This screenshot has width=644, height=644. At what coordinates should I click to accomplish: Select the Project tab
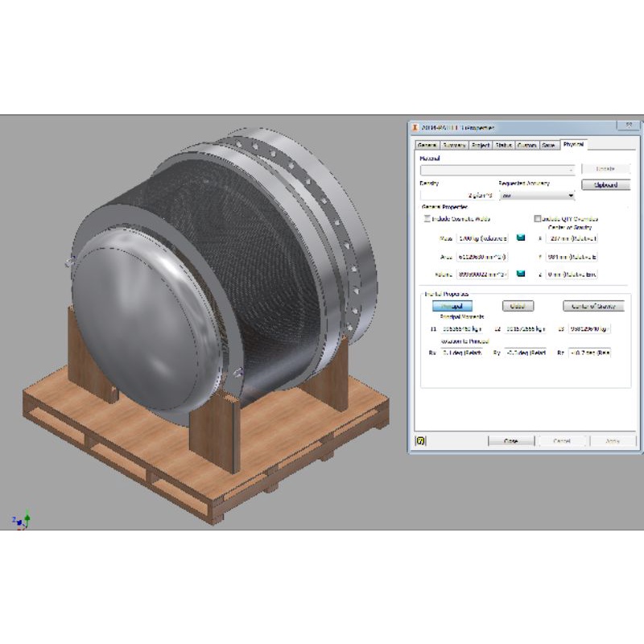point(481,145)
